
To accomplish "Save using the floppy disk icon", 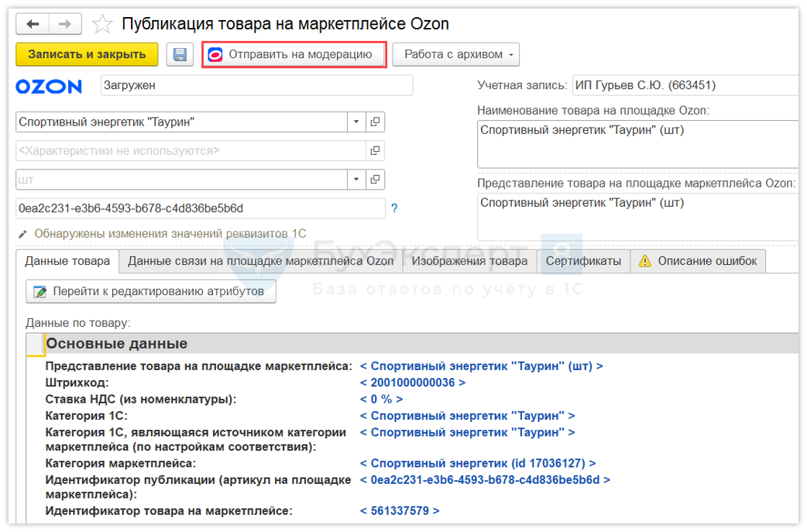I will click(x=180, y=55).
